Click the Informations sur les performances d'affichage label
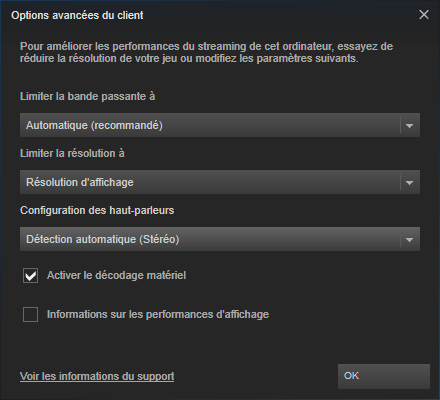The height and width of the screenshot is (400, 440). 158,314
